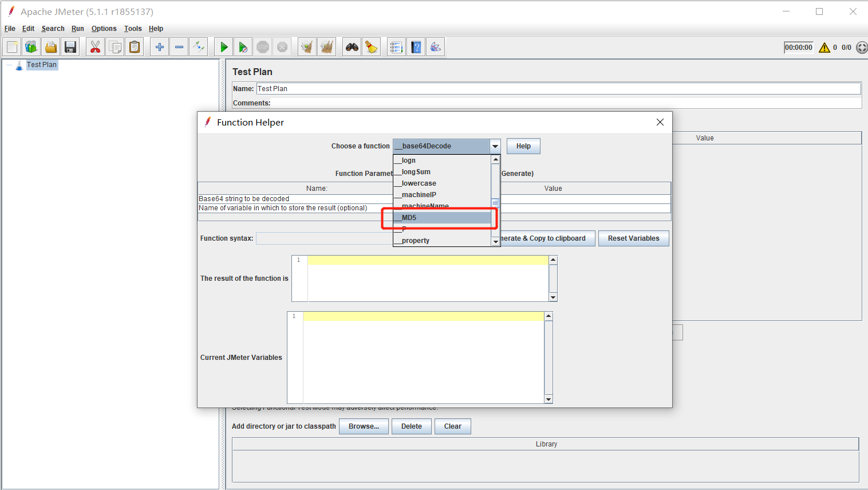This screenshot has height=490, width=868.
Task: Click the Reset Variables button
Action: click(634, 238)
